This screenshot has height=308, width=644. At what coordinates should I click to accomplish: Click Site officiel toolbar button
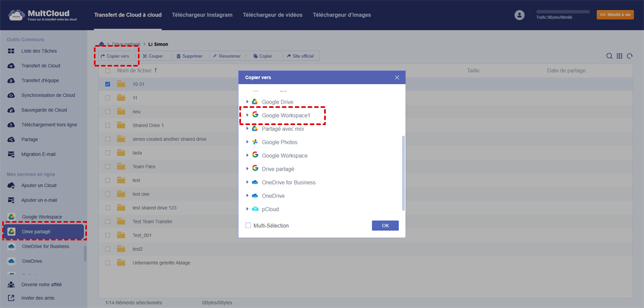(301, 56)
